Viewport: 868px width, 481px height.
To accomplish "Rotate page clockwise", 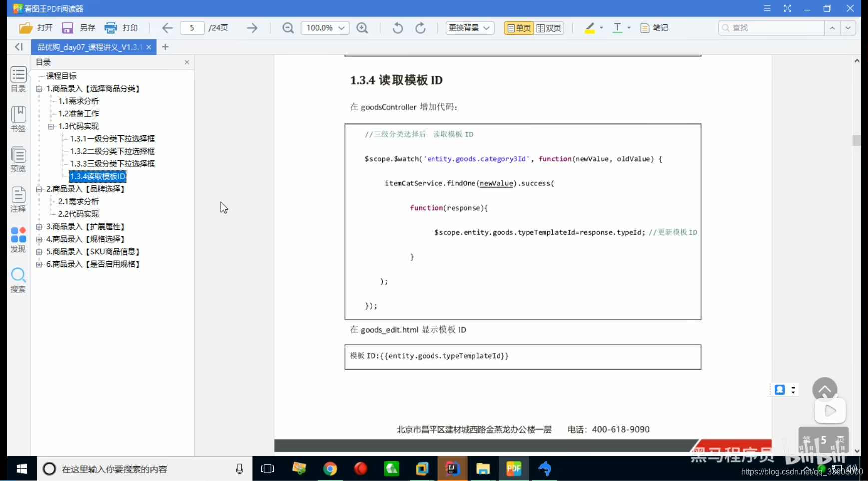I will click(421, 28).
